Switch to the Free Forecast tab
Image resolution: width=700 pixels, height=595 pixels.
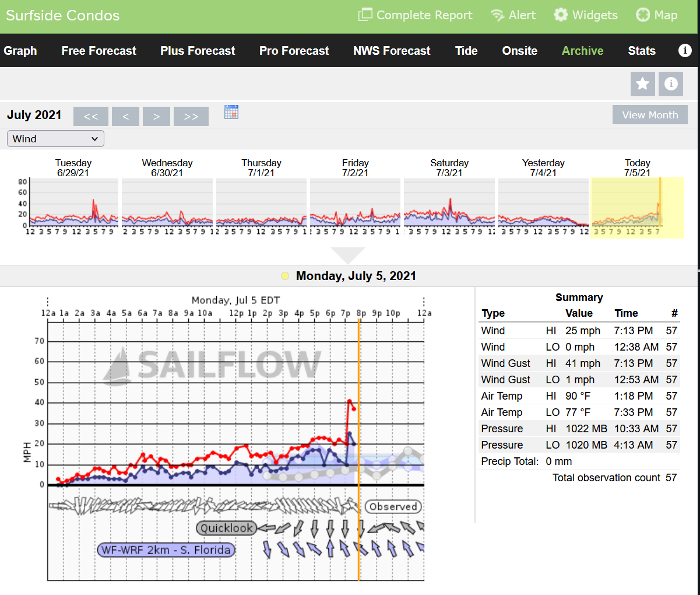(x=99, y=51)
